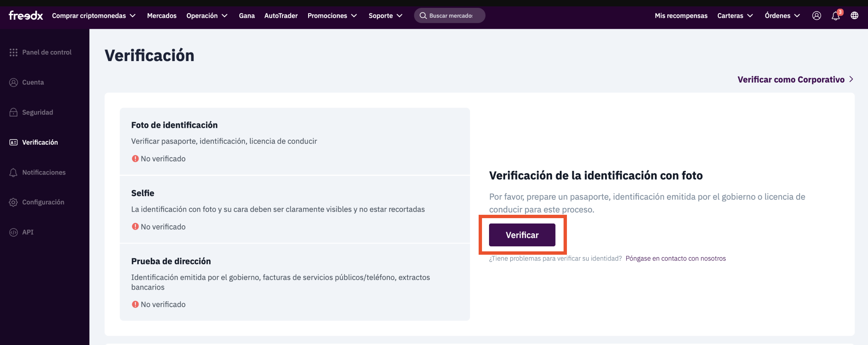
Task: Open the notifications bell with badge
Action: click(835, 15)
